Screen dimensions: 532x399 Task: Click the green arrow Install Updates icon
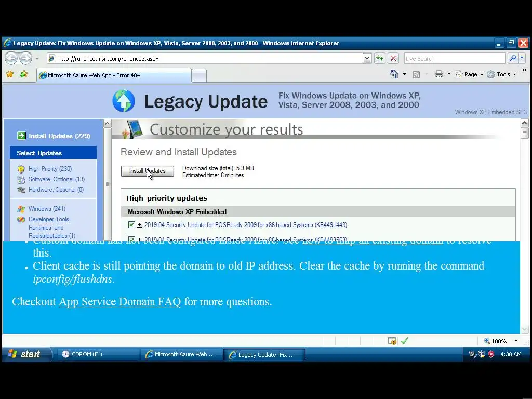21,136
